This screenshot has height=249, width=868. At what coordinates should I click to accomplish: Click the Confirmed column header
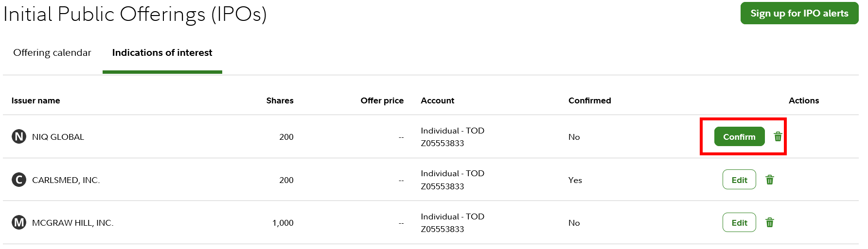point(589,100)
